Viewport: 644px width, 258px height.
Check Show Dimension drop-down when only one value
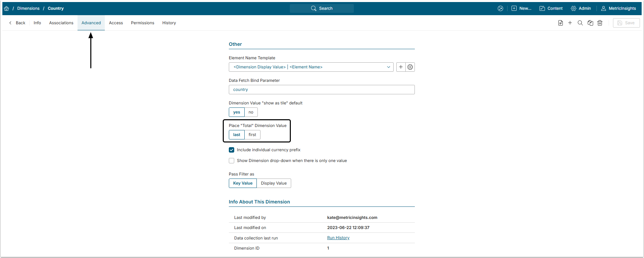pyautogui.click(x=232, y=161)
